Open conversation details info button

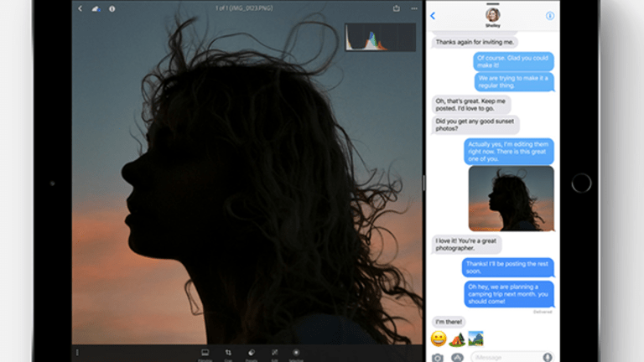pos(550,16)
